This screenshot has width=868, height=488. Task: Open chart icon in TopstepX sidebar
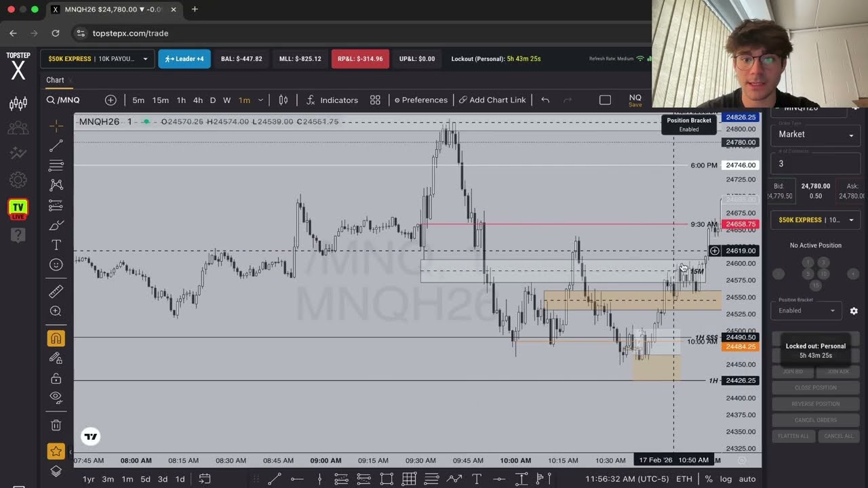[18, 104]
